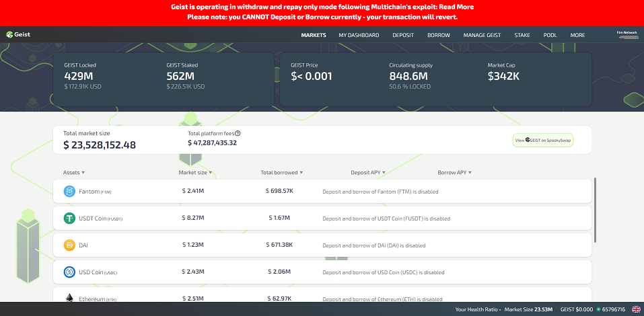Open the UK flag language selector
The width and height of the screenshot is (644, 316).
click(x=636, y=309)
